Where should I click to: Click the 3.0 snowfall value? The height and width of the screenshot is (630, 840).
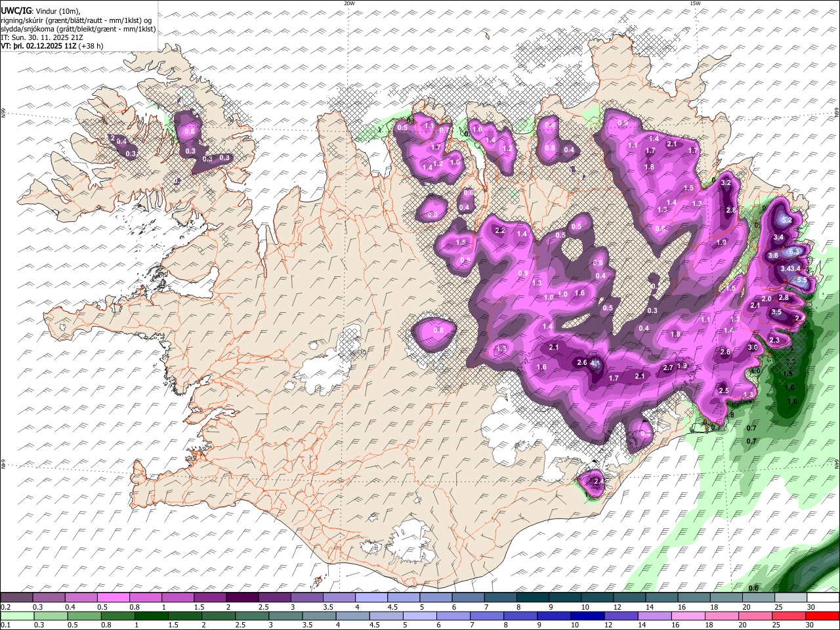tap(753, 347)
